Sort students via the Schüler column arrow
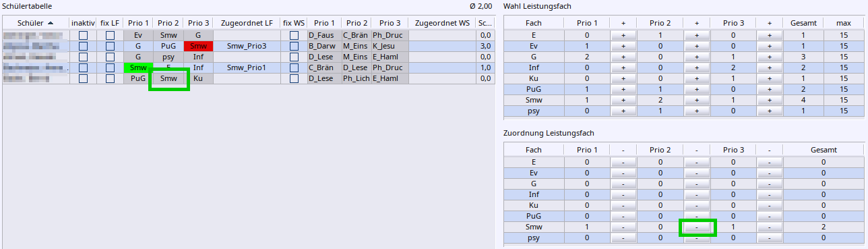Screen dimensions: 868x249 point(51,23)
